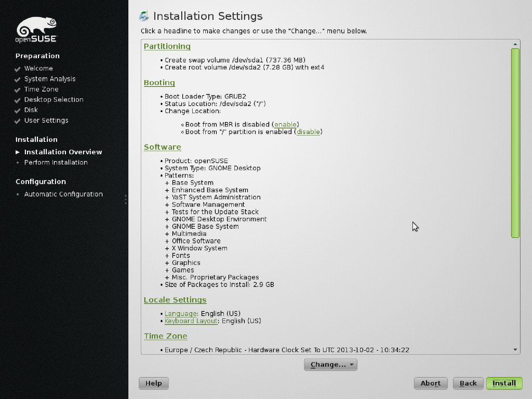532x399 pixels.
Task: Select Time Zone in sidebar steps
Action: pyautogui.click(x=42, y=89)
